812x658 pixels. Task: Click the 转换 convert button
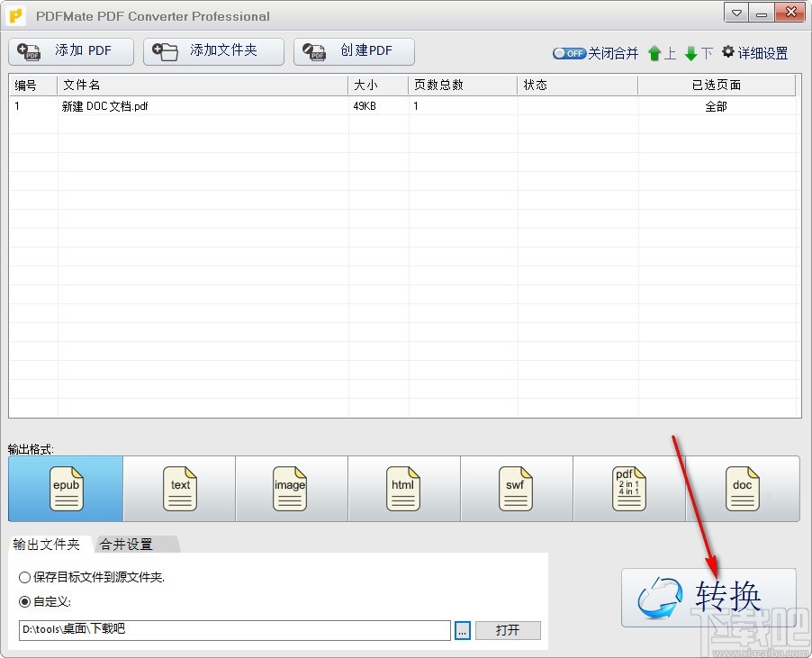pyautogui.click(x=708, y=598)
